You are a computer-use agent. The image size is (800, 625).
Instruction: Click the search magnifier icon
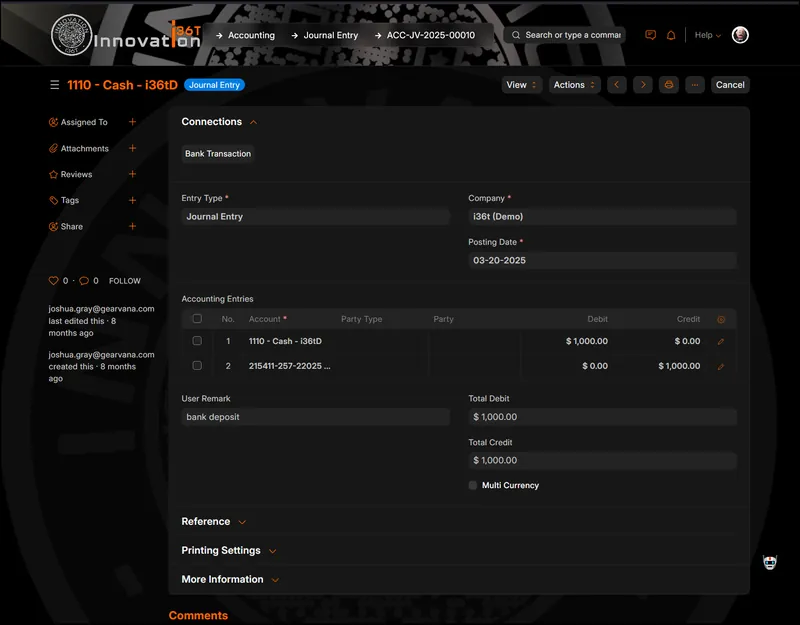516,35
